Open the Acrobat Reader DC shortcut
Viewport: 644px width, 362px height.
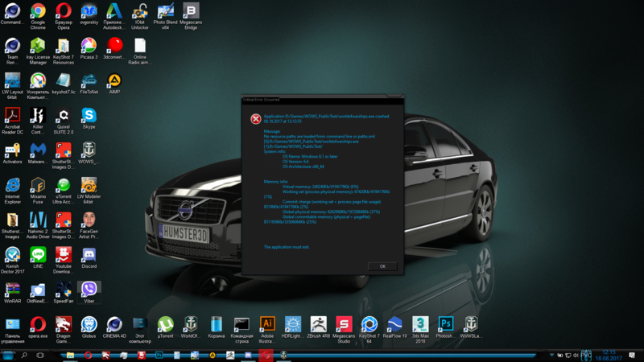point(12,116)
